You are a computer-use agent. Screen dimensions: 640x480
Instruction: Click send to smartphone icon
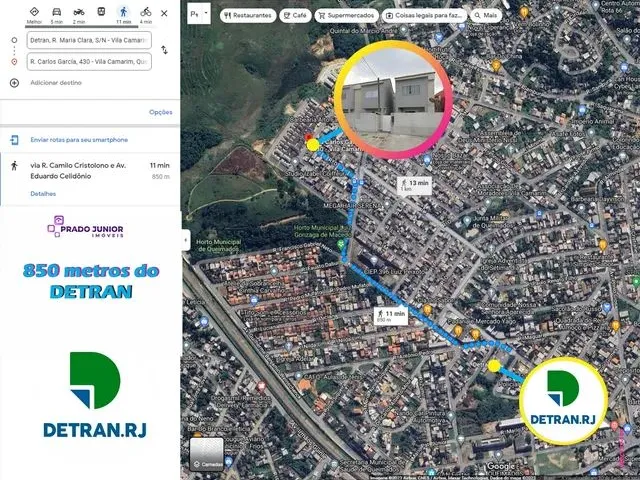point(14,140)
